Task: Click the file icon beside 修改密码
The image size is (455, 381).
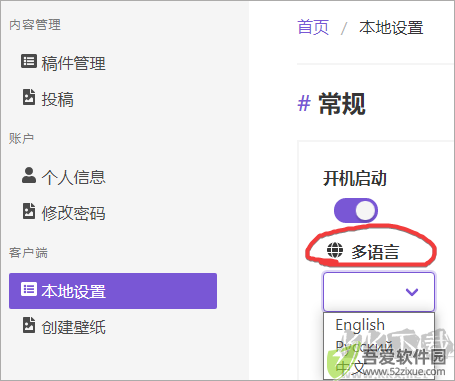Action: (x=29, y=211)
